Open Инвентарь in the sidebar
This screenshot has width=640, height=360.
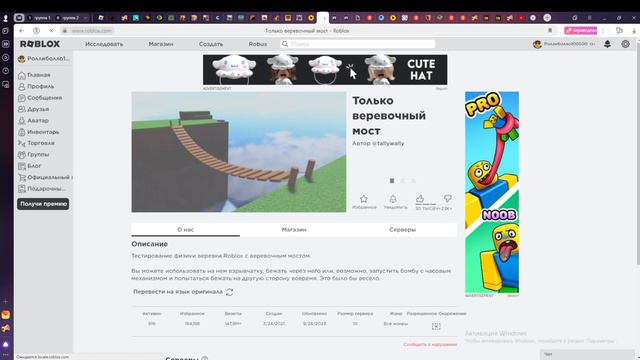39,132
